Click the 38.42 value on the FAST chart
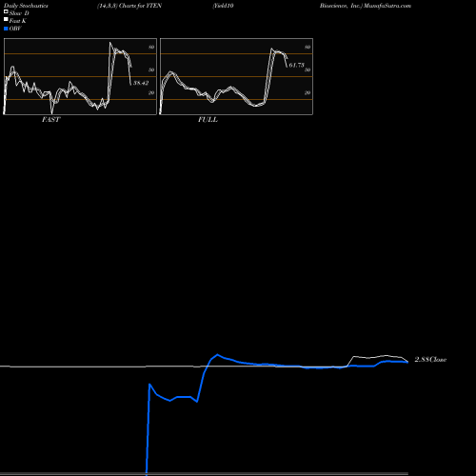 pos(141,83)
